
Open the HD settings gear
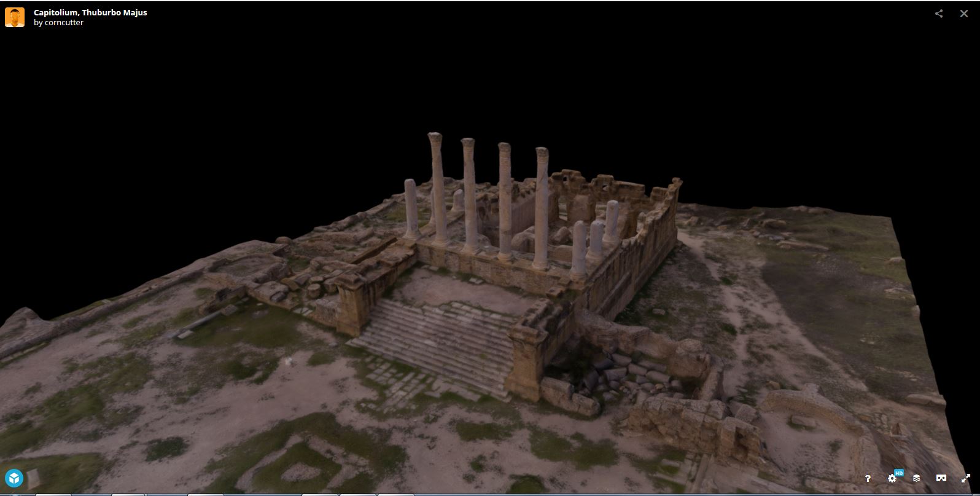[893, 478]
